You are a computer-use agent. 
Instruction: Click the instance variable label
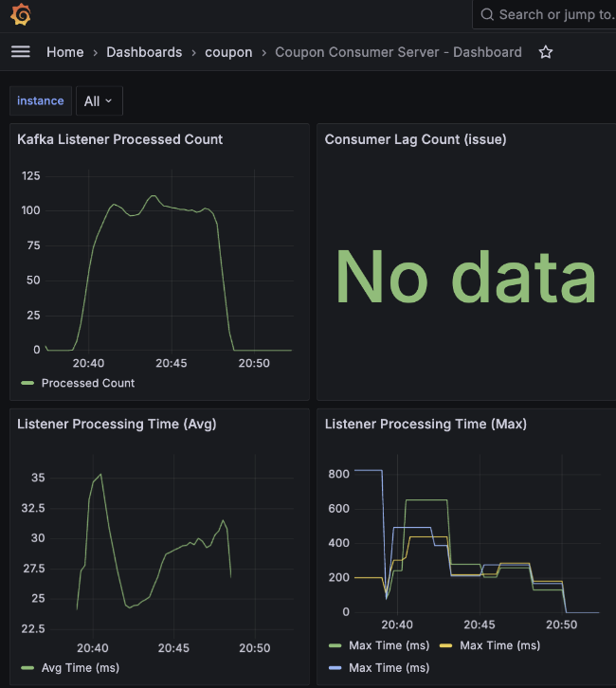[x=41, y=101]
